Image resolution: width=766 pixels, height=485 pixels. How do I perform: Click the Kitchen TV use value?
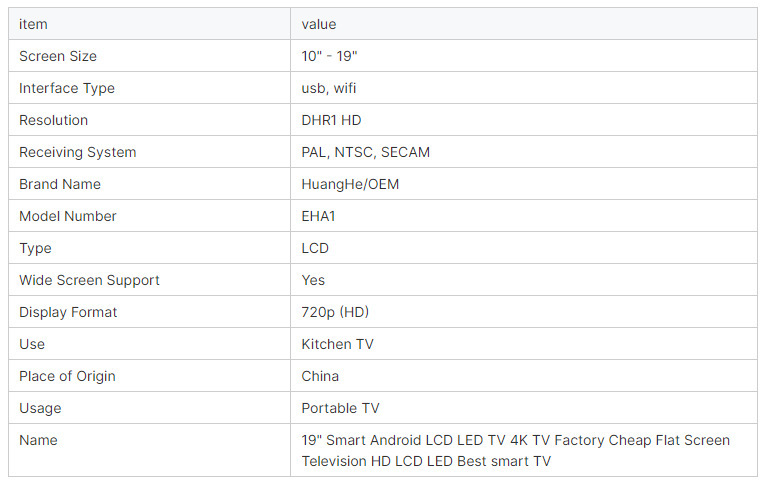(x=336, y=344)
